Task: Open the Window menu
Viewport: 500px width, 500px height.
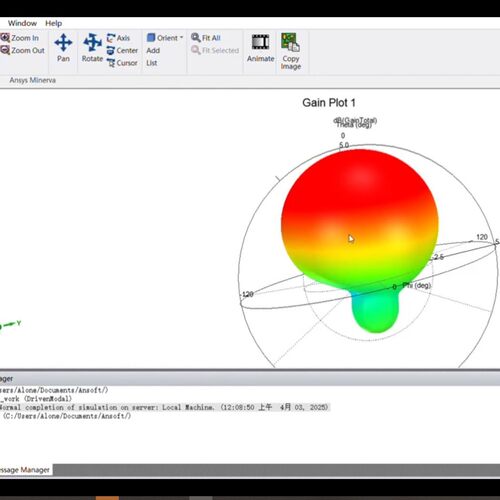Action: (x=22, y=23)
